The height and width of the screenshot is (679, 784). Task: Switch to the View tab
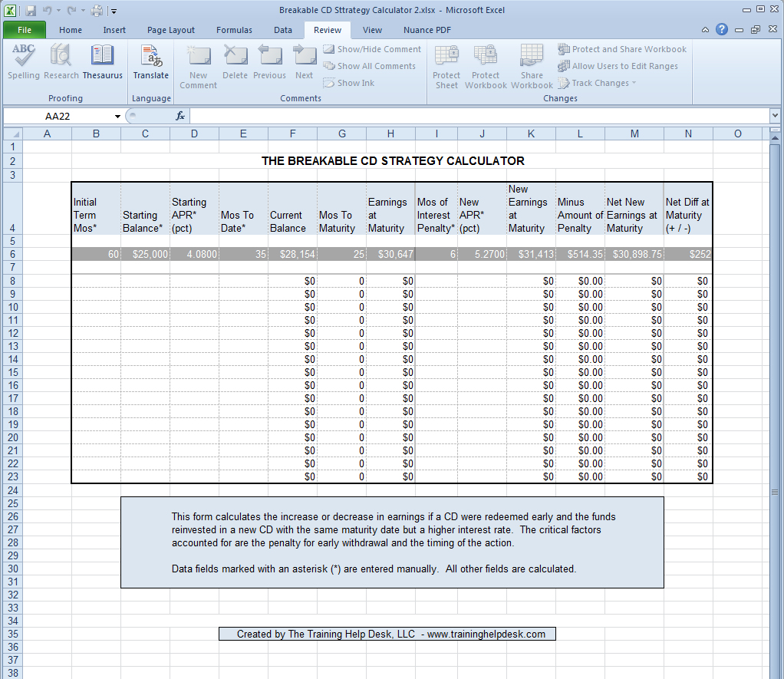(x=372, y=30)
